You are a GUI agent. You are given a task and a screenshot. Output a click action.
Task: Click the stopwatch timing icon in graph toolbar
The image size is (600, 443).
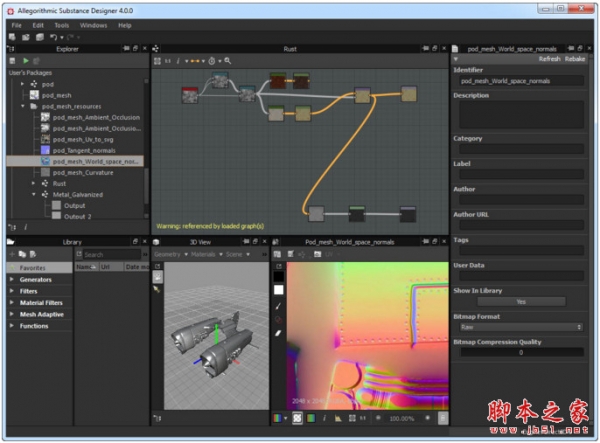[x=212, y=61]
